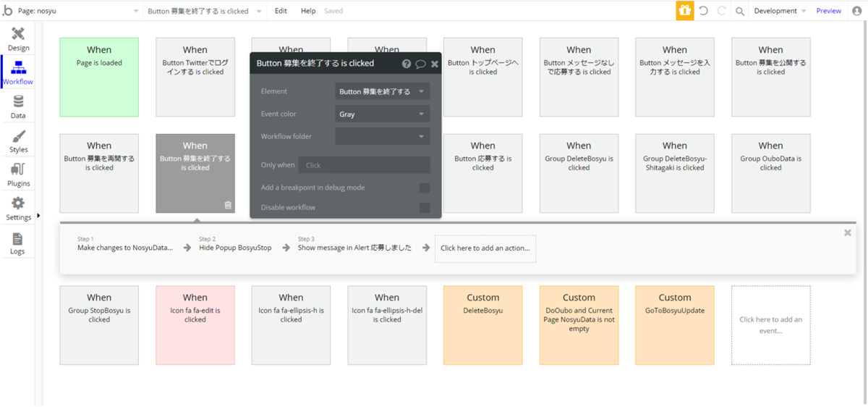Open Step 3 Show message in Alert
Viewport: 868px width, 407px height.
coord(354,243)
